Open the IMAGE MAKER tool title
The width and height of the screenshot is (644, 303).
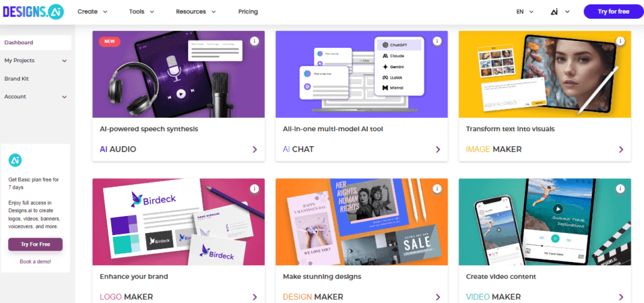click(x=494, y=149)
